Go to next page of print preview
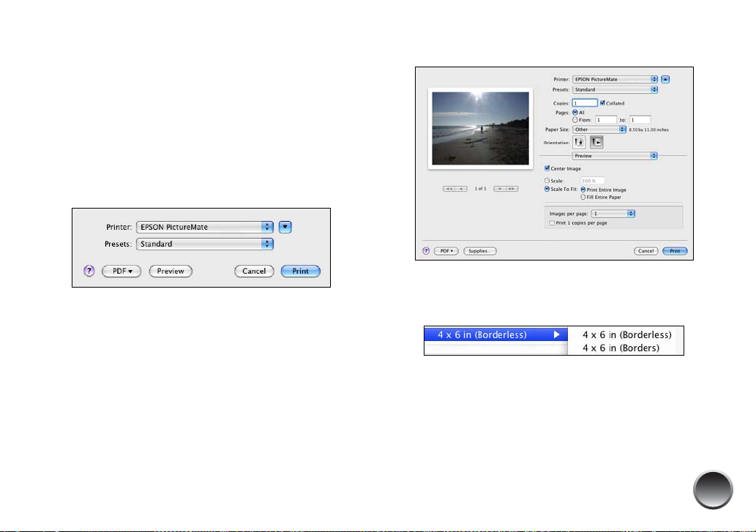Viewport: 756px width, 532px height. [500, 189]
